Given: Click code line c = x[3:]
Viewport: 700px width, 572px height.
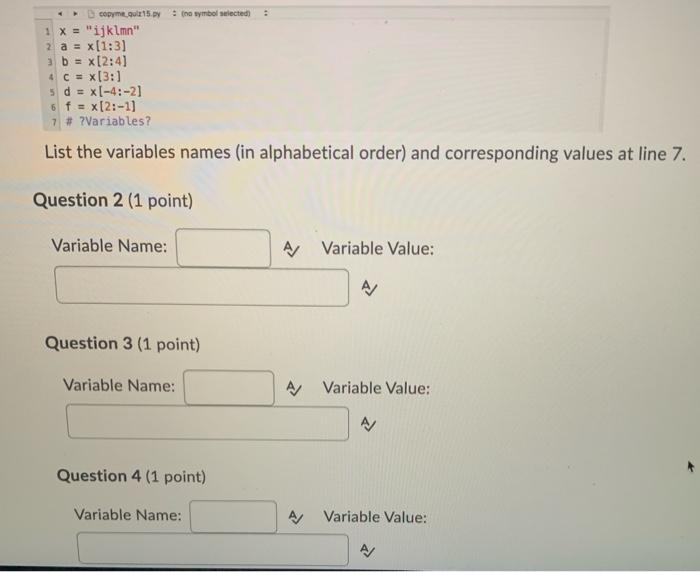Looking at the screenshot, I should [92, 77].
